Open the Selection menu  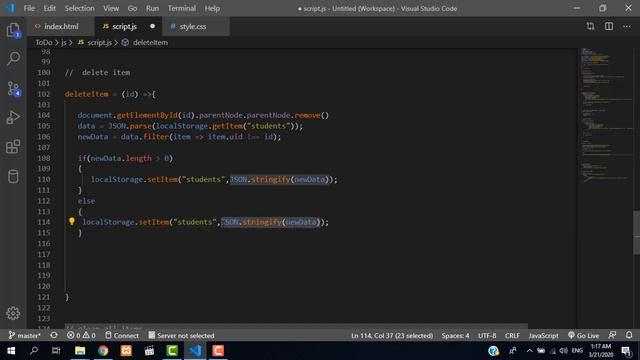point(79,8)
